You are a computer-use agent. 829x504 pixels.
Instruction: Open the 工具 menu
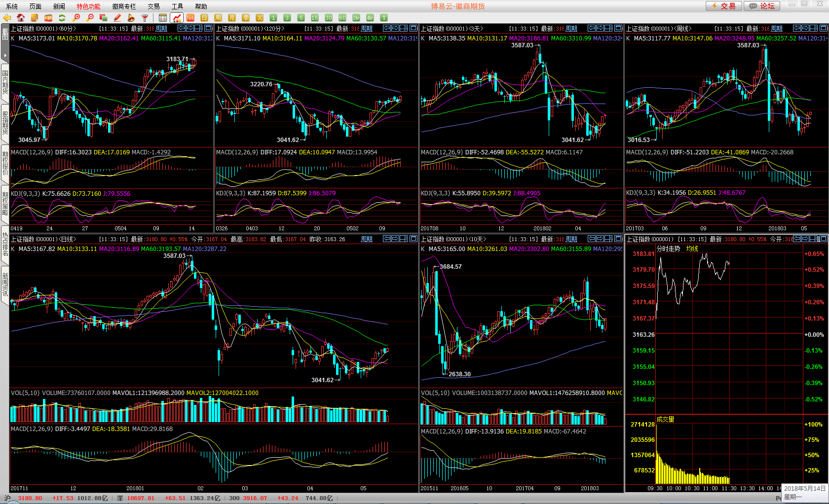click(x=177, y=6)
